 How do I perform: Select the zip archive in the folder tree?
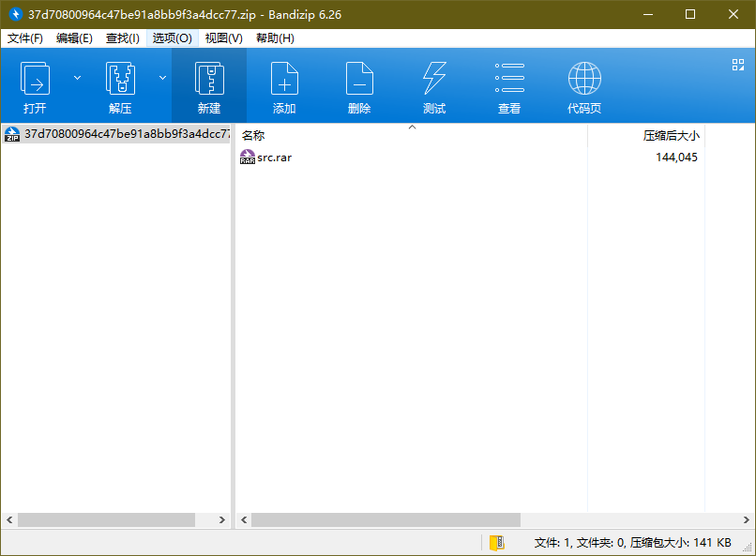116,134
